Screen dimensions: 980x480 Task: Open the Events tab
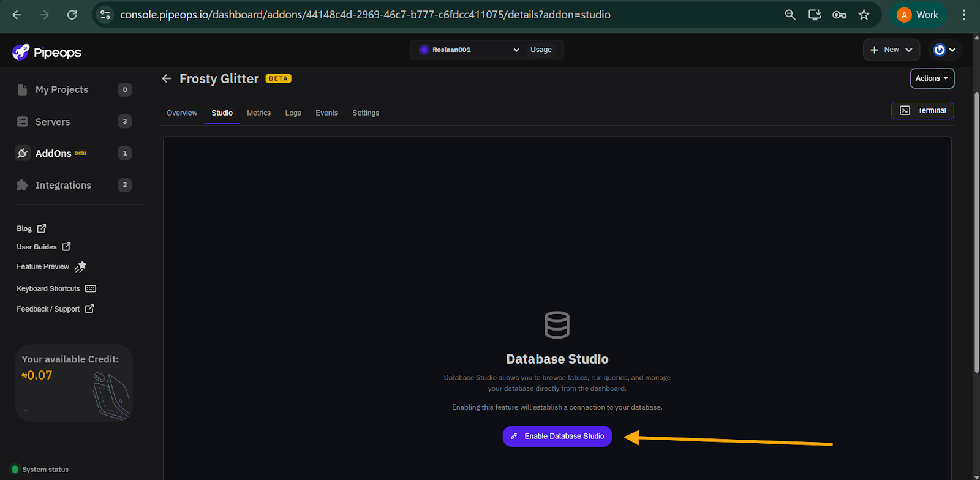coord(326,113)
